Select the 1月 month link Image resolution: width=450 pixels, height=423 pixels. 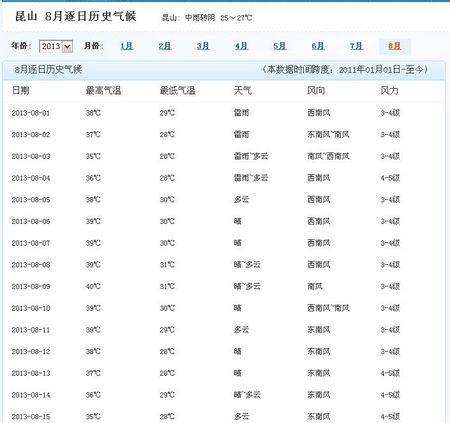[x=127, y=46]
